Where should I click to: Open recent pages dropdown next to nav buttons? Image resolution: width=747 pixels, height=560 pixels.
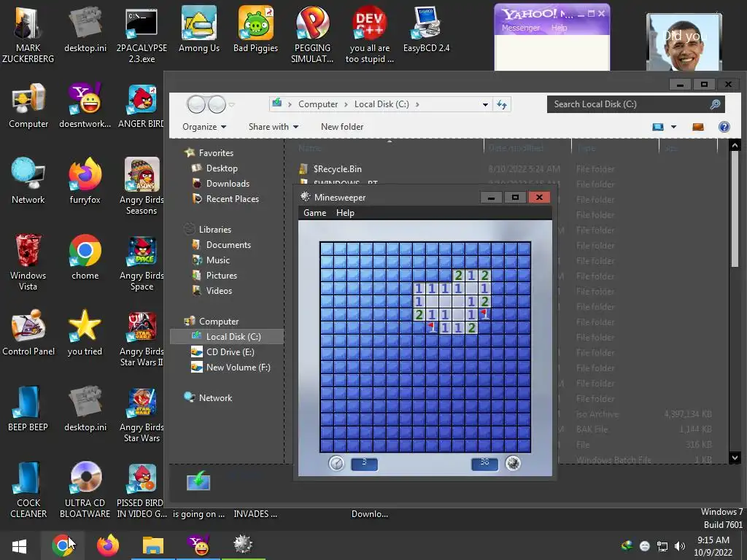(231, 104)
